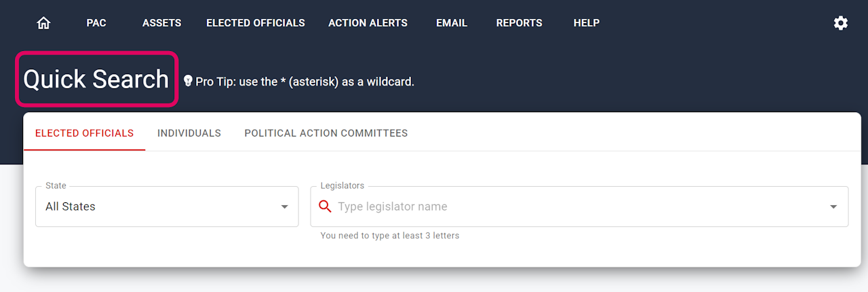The height and width of the screenshot is (292, 868).
Task: Click the red search magnifier icon
Action: (x=325, y=206)
